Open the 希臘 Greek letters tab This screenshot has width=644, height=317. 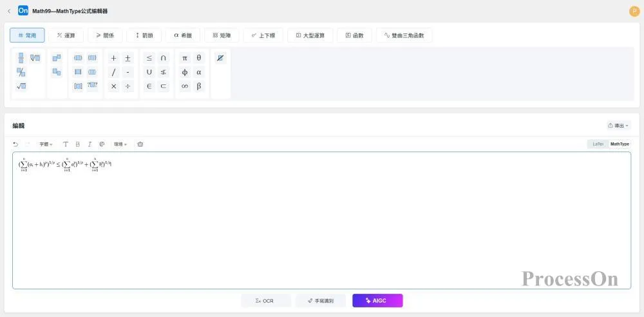point(183,35)
